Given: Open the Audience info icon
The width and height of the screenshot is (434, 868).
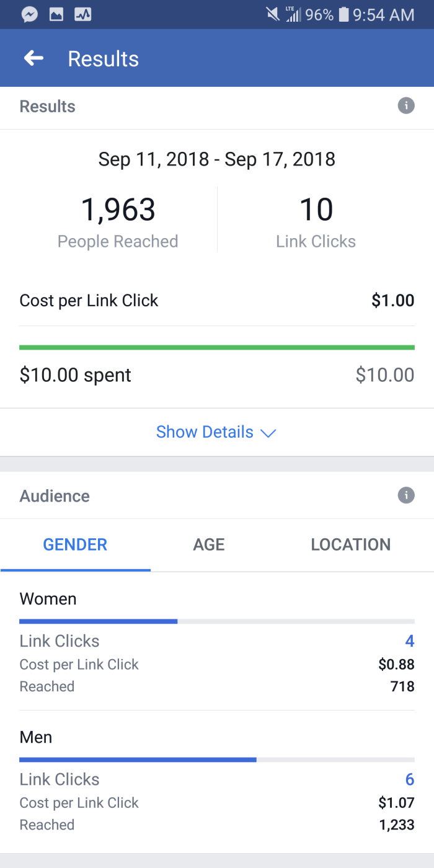Looking at the screenshot, I should click(x=405, y=495).
